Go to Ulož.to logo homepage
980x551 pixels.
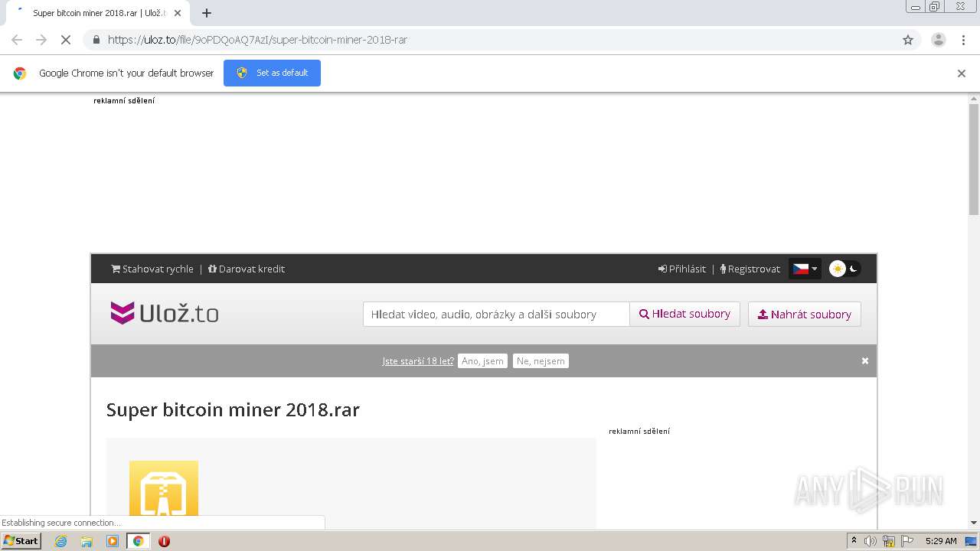point(165,313)
